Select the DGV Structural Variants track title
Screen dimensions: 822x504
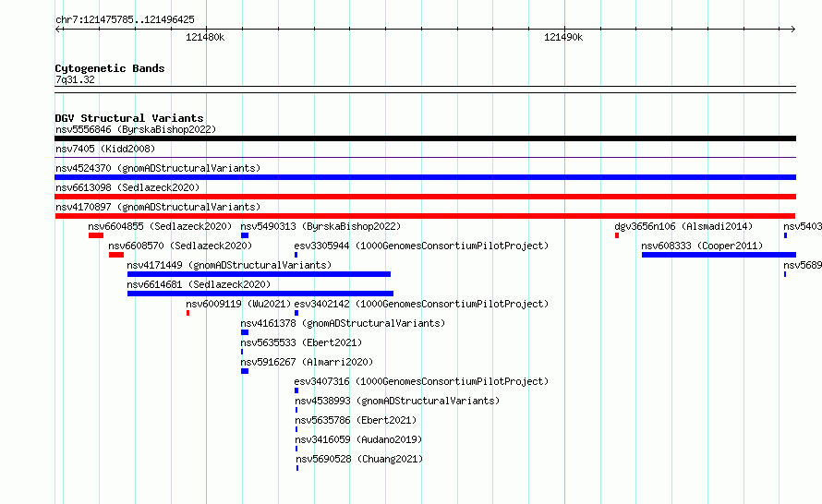point(129,118)
